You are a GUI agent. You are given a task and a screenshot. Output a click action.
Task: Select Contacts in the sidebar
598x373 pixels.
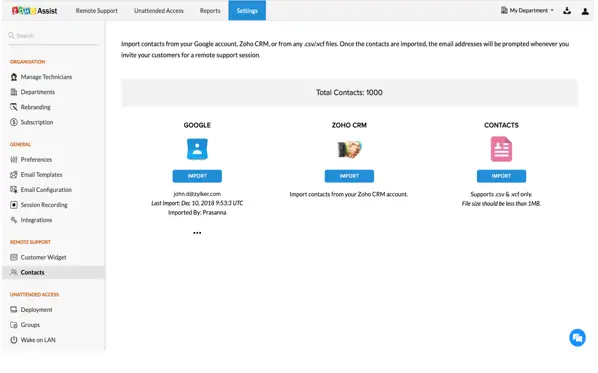54,272
